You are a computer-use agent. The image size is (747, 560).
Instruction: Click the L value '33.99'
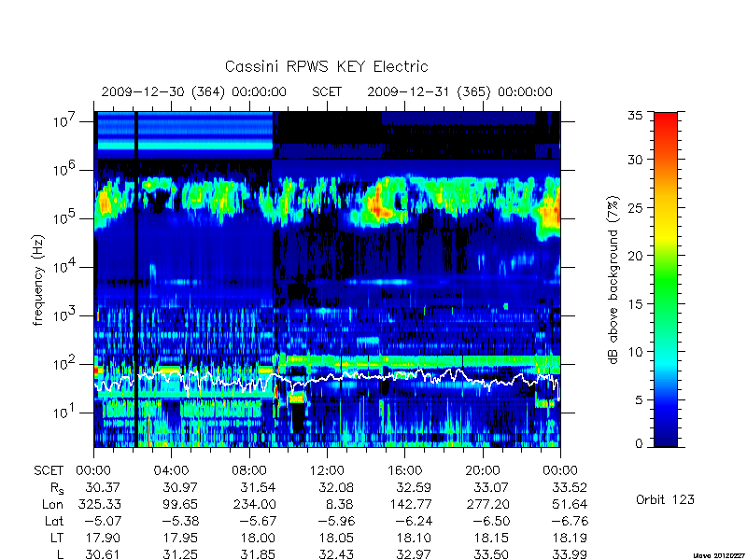[570, 554]
